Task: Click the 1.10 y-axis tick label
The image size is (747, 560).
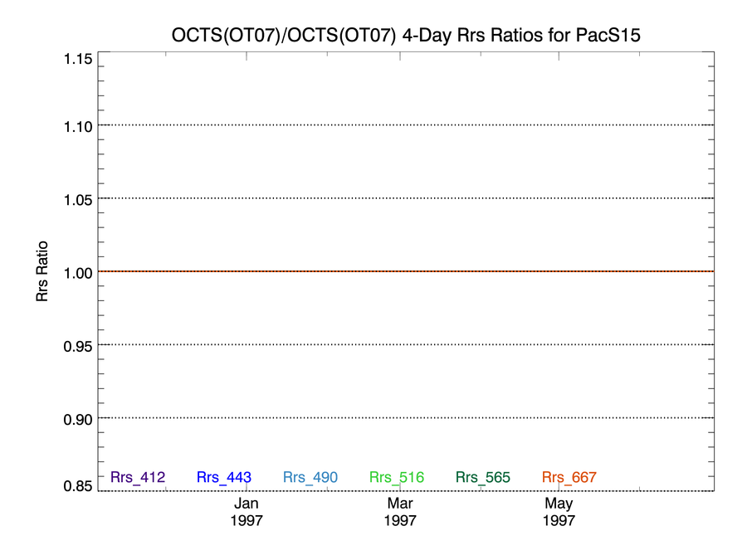Action: click(78, 127)
